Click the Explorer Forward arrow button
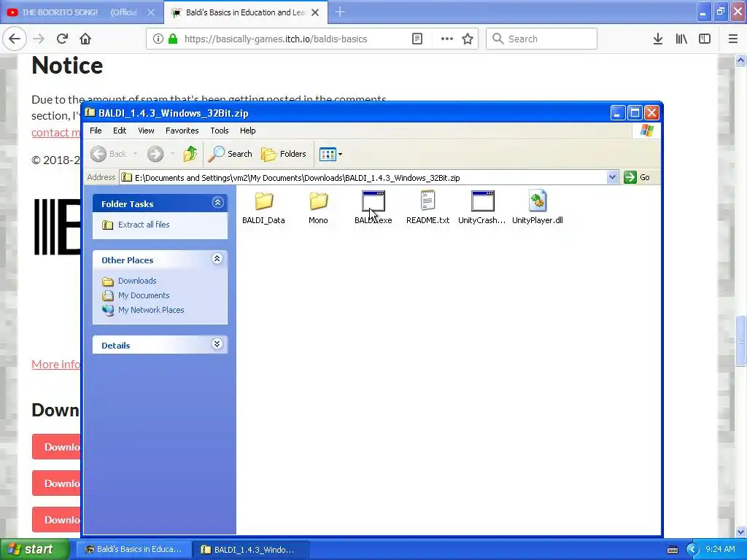This screenshot has width=747, height=560. click(x=155, y=154)
